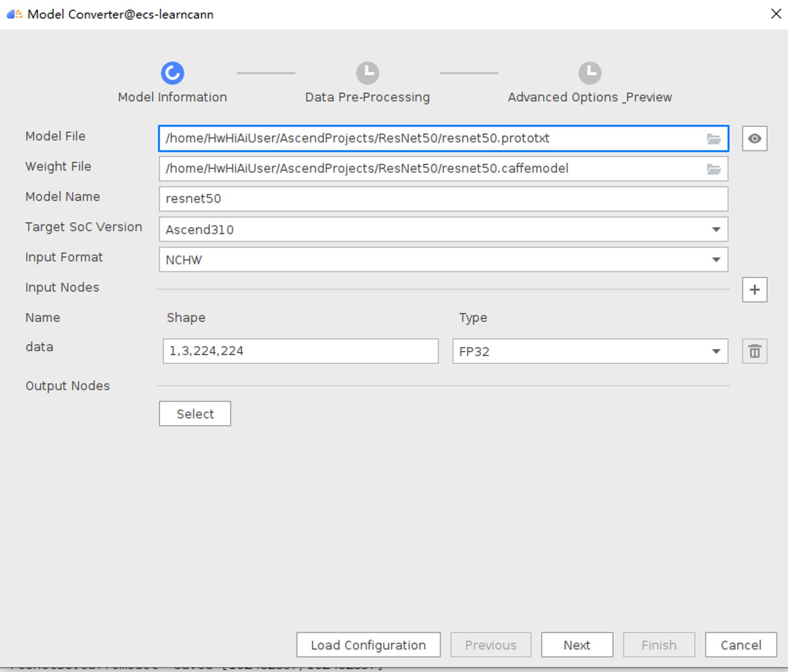
Task: Click the Input Format label
Action: tap(64, 257)
